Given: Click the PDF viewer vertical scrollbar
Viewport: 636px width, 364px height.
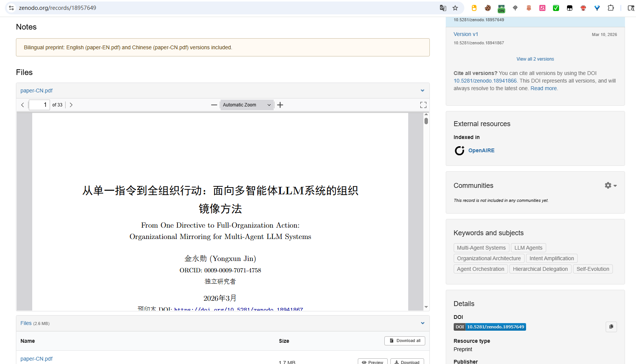Looking at the screenshot, I should click(x=426, y=211).
